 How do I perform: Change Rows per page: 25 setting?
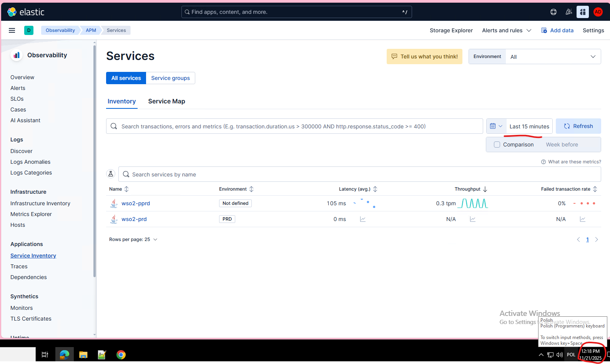(x=133, y=239)
